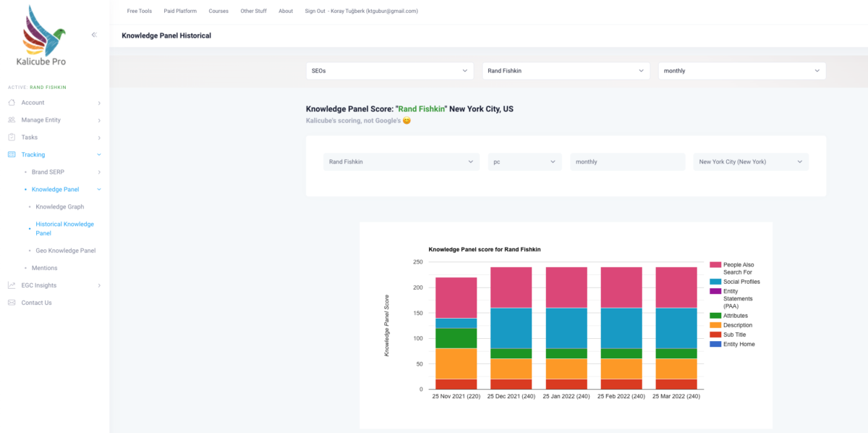Click the Entity Statements (PAA) legend swatch
The height and width of the screenshot is (433, 868).
pyautogui.click(x=715, y=291)
